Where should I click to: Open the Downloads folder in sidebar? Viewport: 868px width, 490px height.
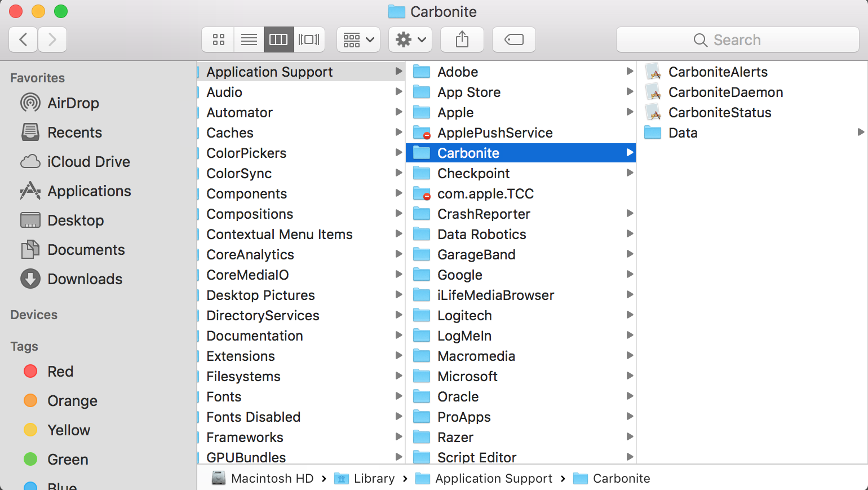(85, 279)
